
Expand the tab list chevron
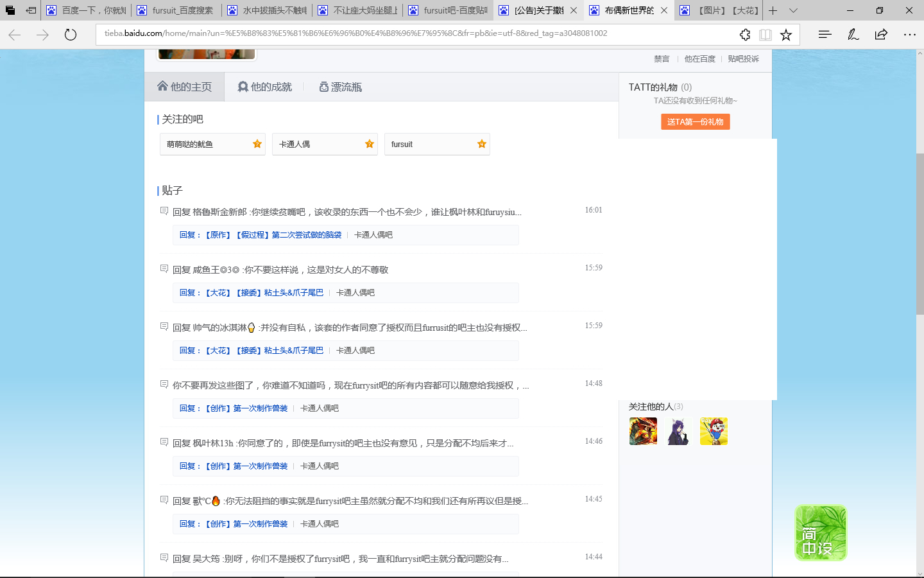tap(794, 10)
